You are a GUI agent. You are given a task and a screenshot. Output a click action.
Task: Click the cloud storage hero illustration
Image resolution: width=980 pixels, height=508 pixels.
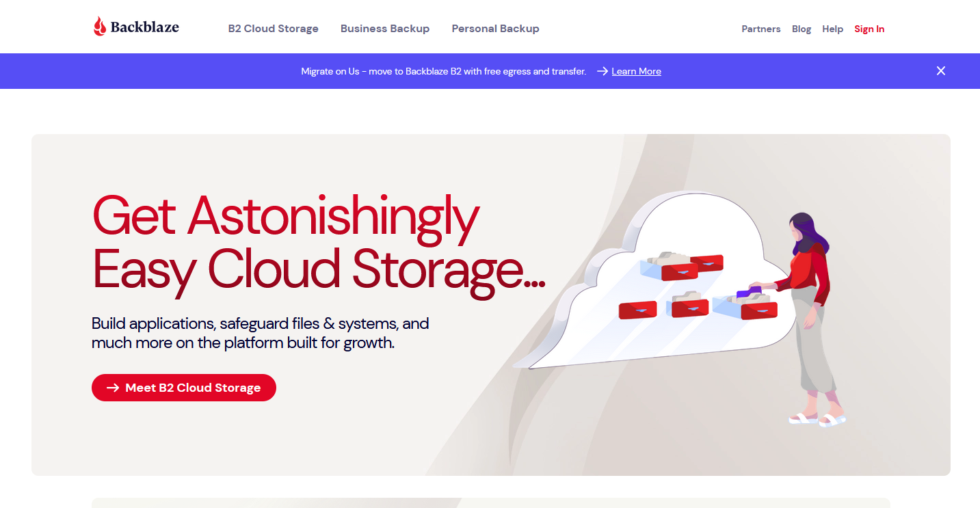(x=680, y=310)
